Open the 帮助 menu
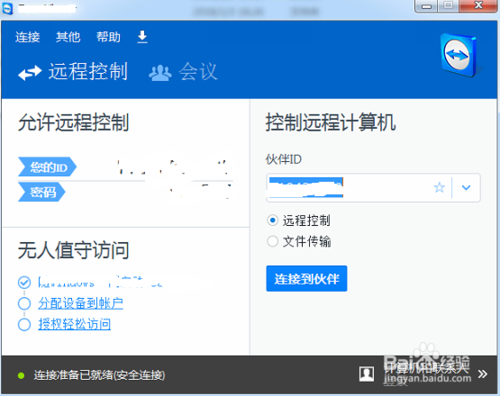This screenshot has height=396, width=500. pyautogui.click(x=109, y=37)
